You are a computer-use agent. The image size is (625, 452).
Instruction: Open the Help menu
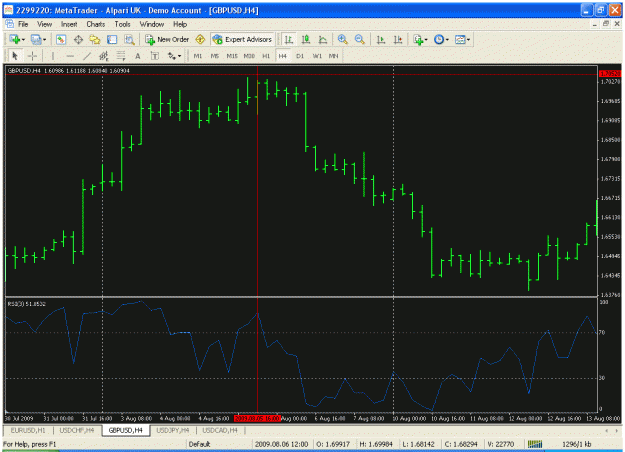pyautogui.click(x=180, y=24)
